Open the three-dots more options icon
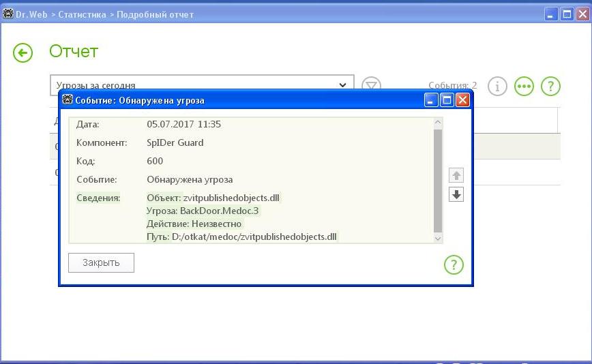The image size is (592, 364). coord(524,86)
